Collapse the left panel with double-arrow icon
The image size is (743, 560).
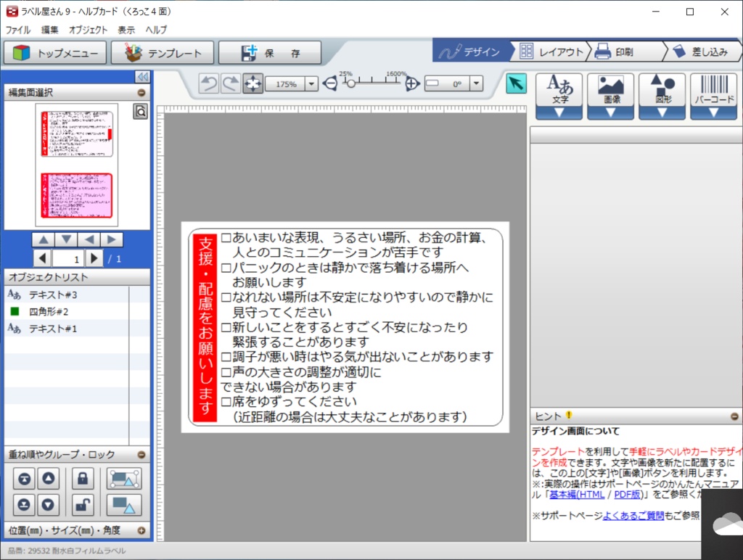(x=142, y=77)
